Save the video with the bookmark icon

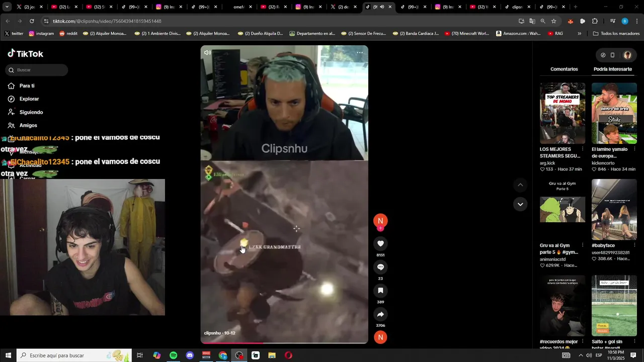(380, 291)
